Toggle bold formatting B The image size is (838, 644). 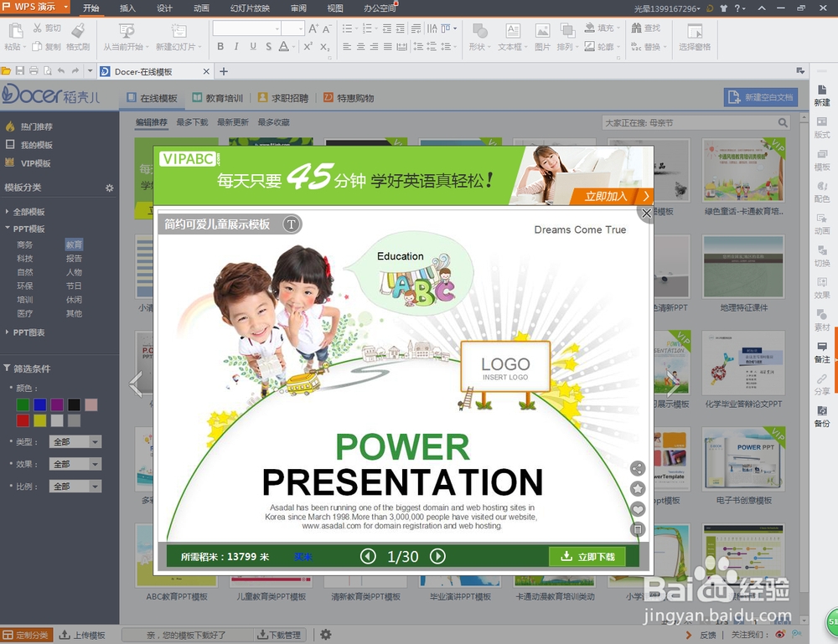tap(220, 46)
